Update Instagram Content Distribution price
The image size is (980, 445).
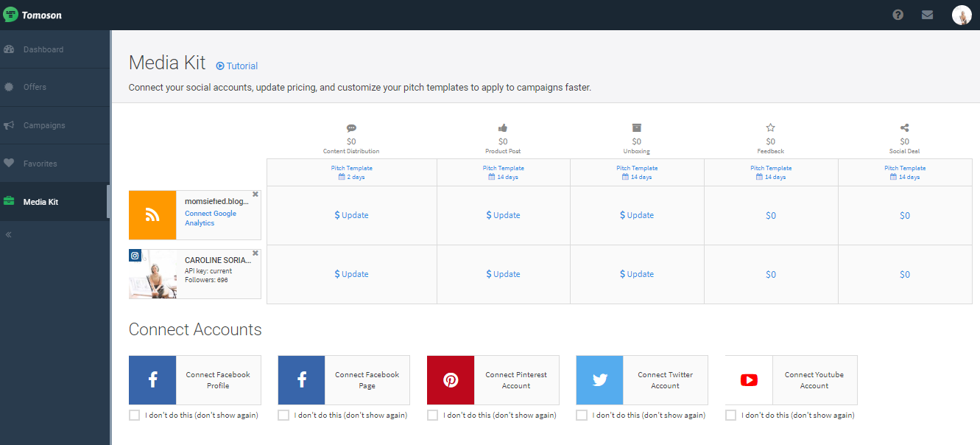click(351, 274)
